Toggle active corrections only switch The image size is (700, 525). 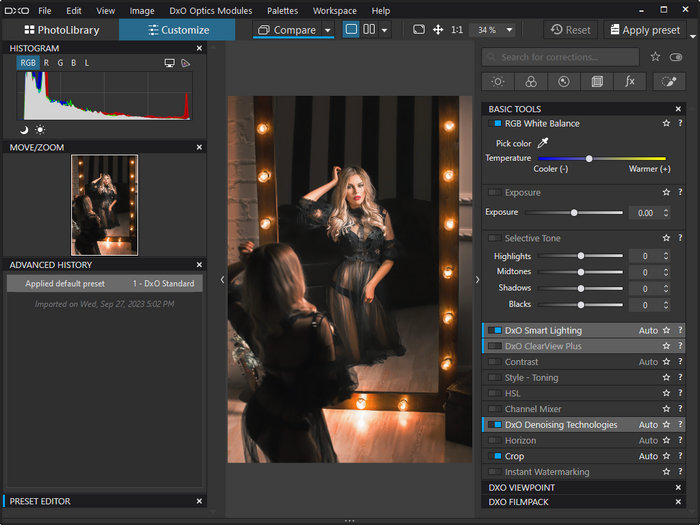(675, 57)
